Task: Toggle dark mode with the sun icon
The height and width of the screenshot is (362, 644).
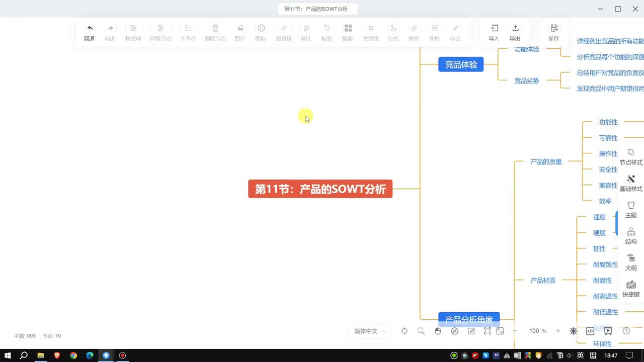Action: click(x=574, y=331)
